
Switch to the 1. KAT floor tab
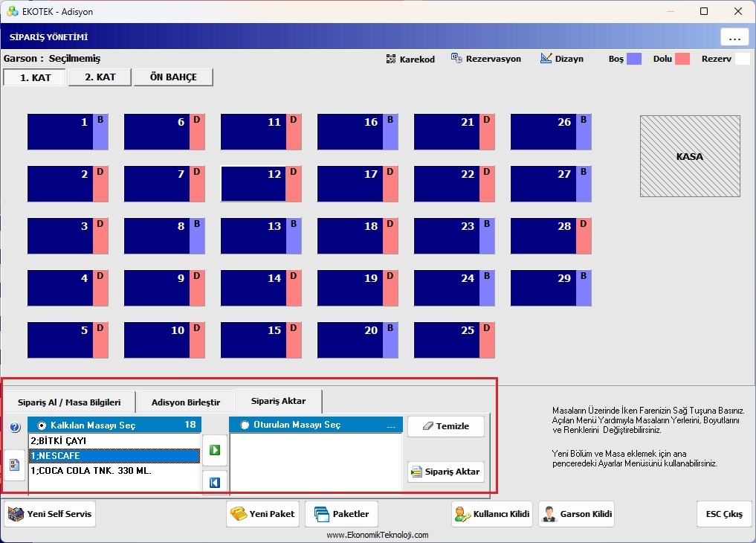35,77
